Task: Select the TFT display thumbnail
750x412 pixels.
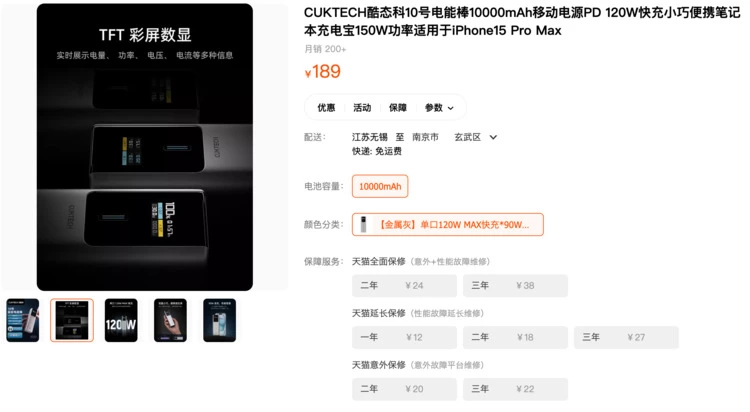Action: coord(72,320)
